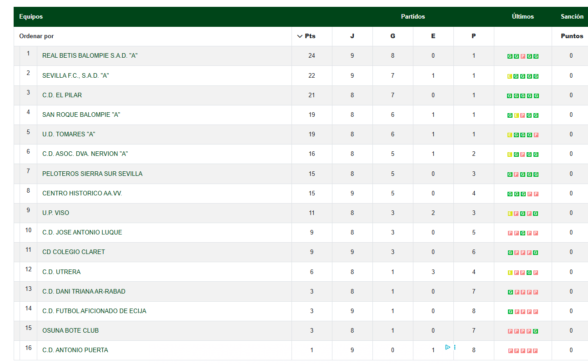Sort the table by Pts column
This screenshot has height=364, width=588.
tap(310, 36)
